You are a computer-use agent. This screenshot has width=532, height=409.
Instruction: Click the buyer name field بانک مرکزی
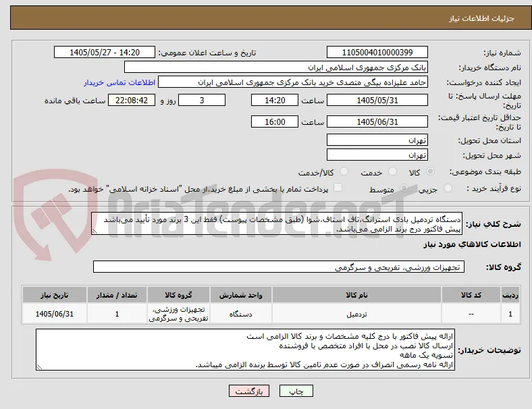click(x=276, y=67)
